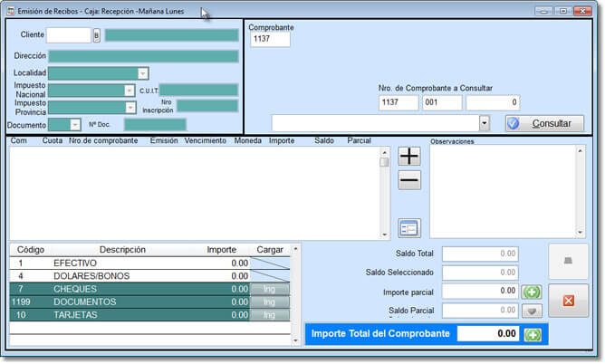Click the Cliente code input field

(x=69, y=35)
